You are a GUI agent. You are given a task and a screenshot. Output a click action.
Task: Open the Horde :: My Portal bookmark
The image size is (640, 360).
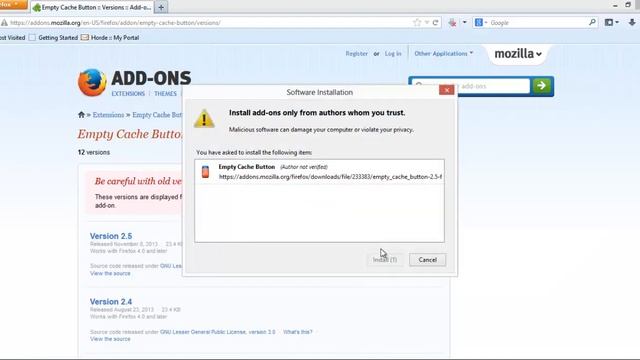tap(110, 38)
